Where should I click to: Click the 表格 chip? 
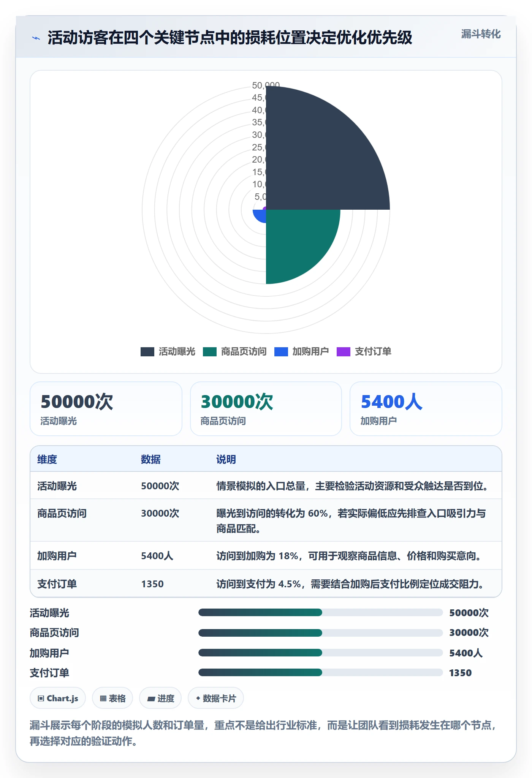112,698
